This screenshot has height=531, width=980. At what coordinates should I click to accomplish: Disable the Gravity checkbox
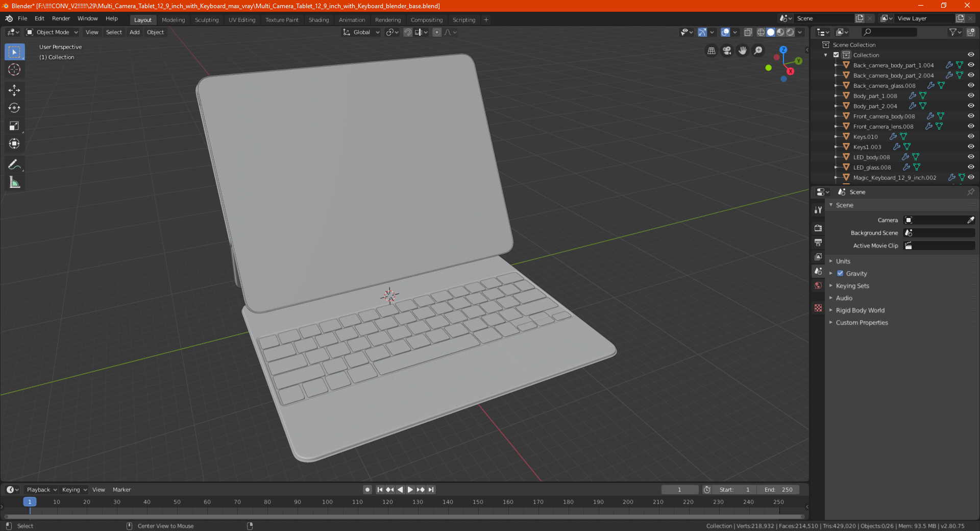[840, 274]
